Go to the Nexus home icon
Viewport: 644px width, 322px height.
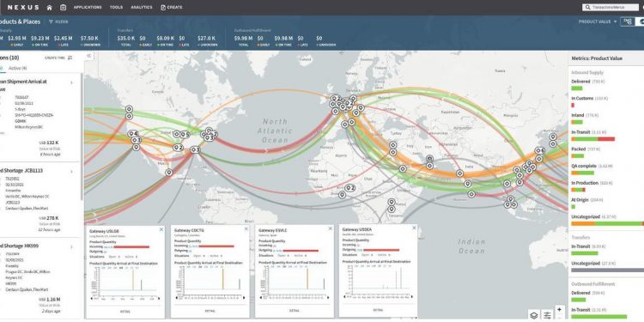tap(49, 8)
